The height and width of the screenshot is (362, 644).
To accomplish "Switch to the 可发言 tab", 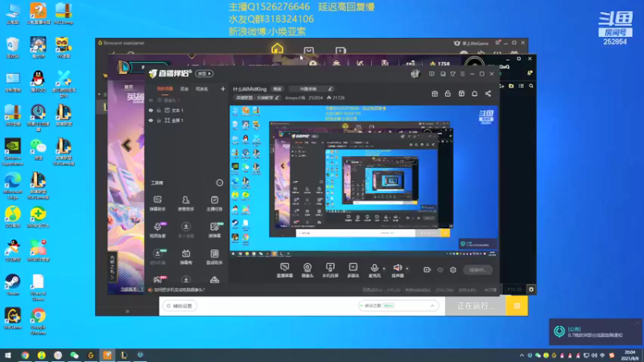I will click(x=202, y=88).
